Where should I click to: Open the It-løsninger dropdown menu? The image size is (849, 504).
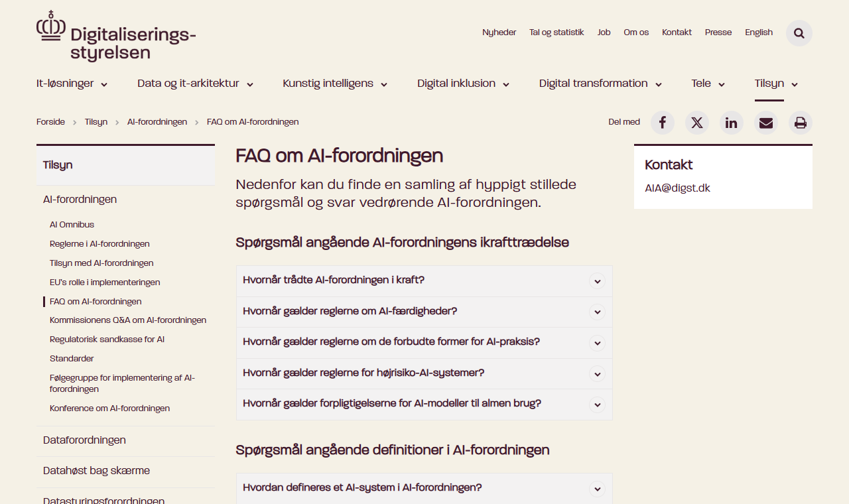72,84
